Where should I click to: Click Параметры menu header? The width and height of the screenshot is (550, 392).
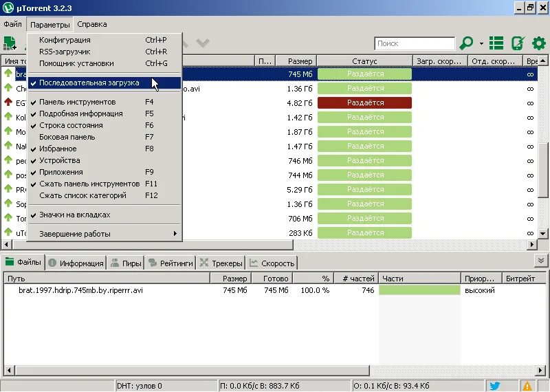pyautogui.click(x=49, y=25)
